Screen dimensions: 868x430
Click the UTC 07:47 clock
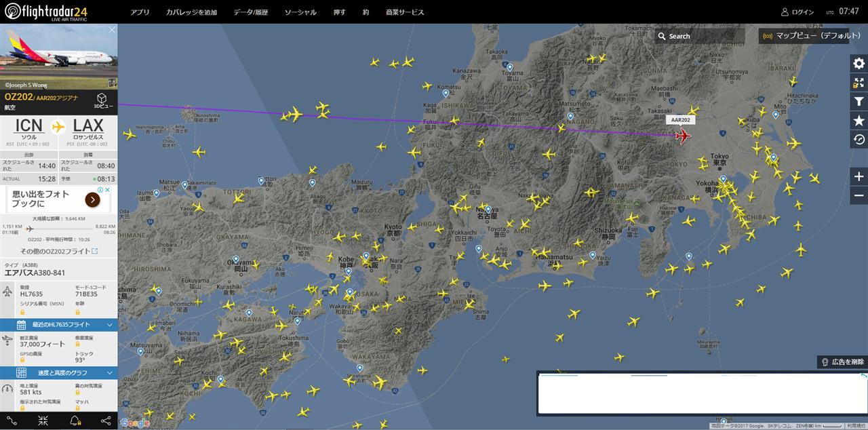pyautogui.click(x=849, y=12)
